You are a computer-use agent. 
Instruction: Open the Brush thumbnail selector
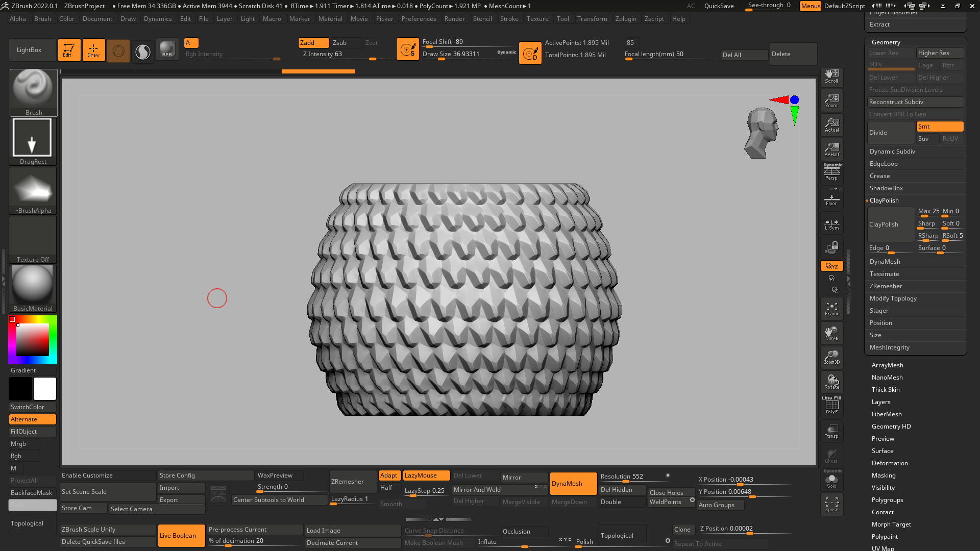click(34, 93)
